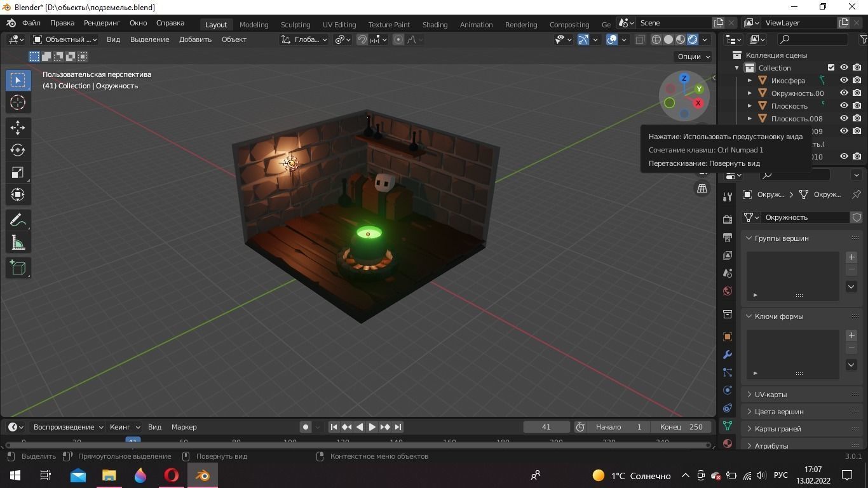
Task: Switch to the UV Editing workspace tab
Action: [x=339, y=24]
